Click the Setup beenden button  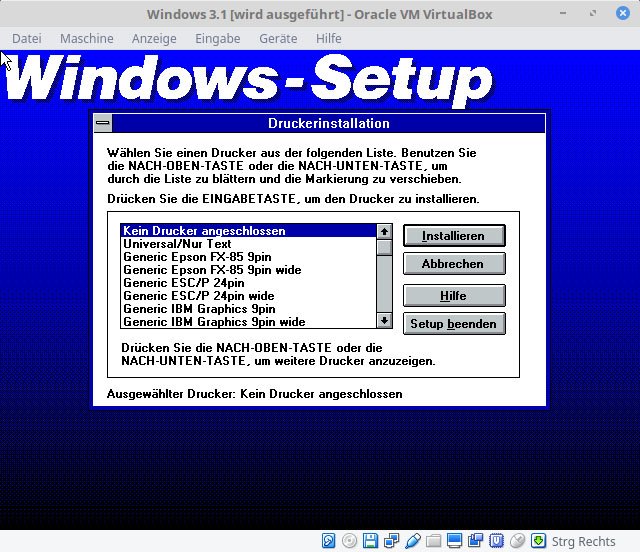coord(454,324)
